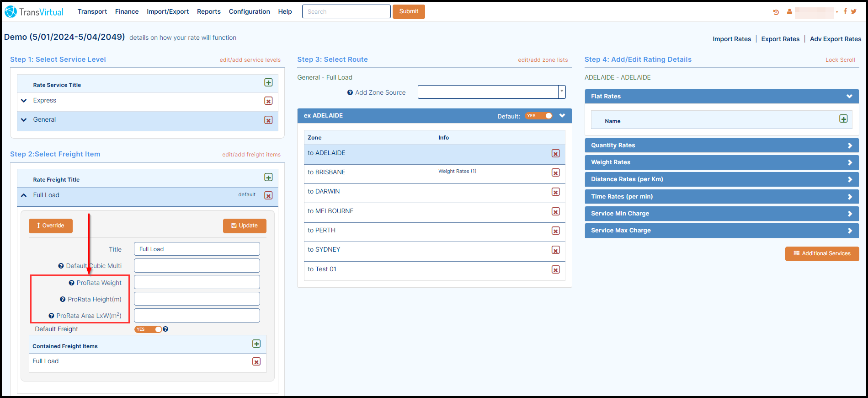
Task: Open Additional Services
Action: pyautogui.click(x=822, y=253)
